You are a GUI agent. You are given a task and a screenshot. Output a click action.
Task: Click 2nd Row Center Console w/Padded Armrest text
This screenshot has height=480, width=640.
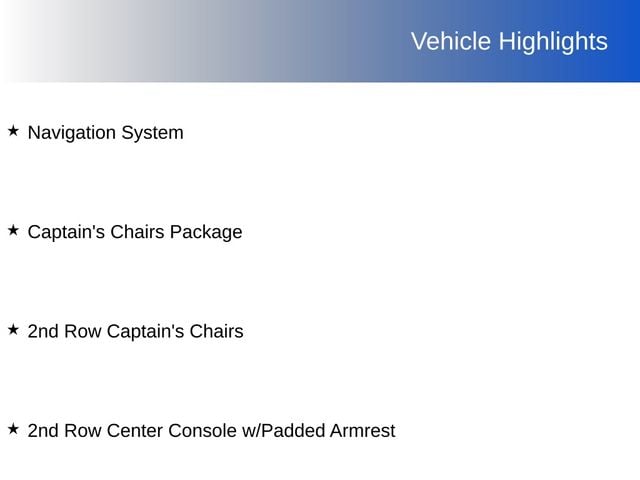click(x=211, y=431)
